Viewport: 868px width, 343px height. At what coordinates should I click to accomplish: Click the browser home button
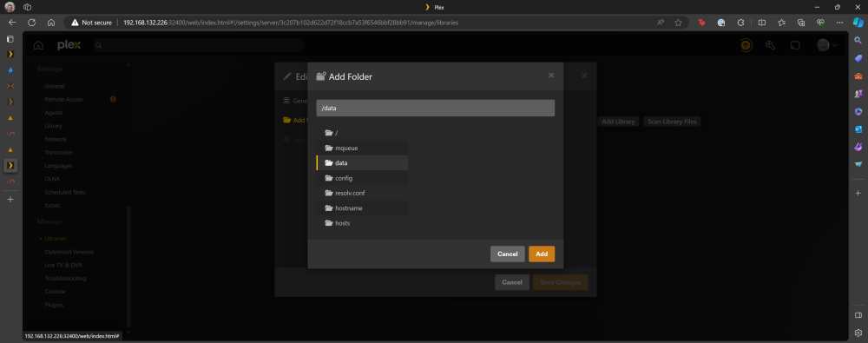[x=51, y=23]
